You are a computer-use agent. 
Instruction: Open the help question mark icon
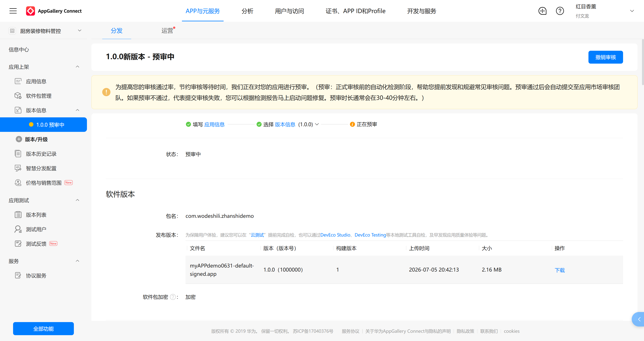coord(560,11)
